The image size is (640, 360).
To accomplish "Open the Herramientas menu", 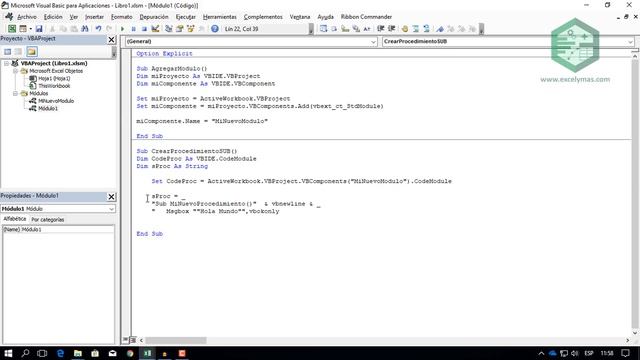I will point(220,17).
